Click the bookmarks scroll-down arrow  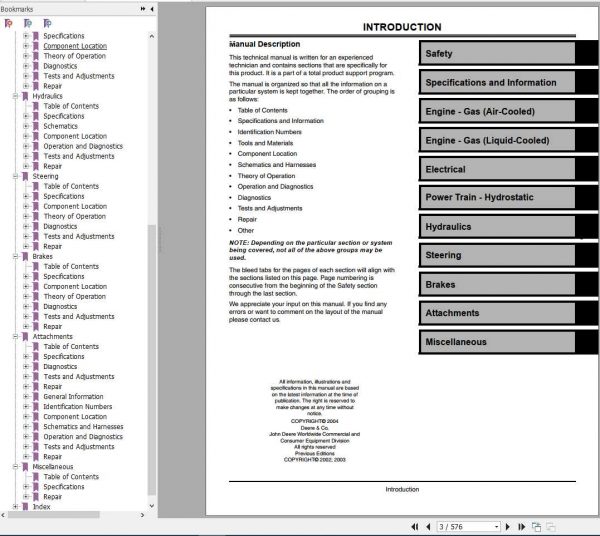click(x=152, y=506)
